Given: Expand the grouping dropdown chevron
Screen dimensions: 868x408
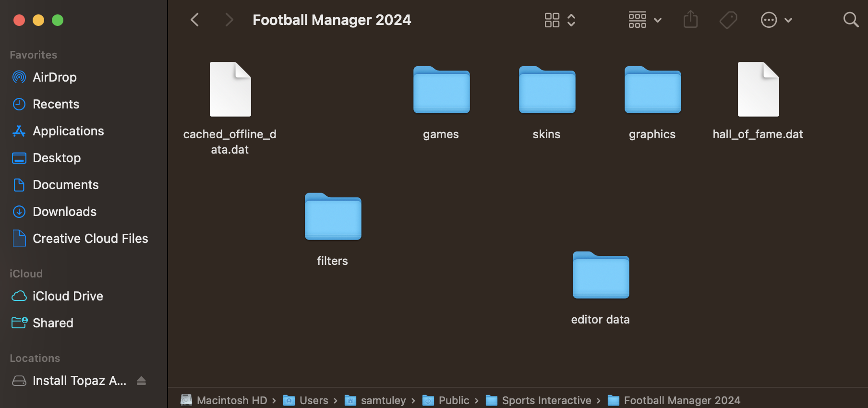Looking at the screenshot, I should click(x=658, y=20).
